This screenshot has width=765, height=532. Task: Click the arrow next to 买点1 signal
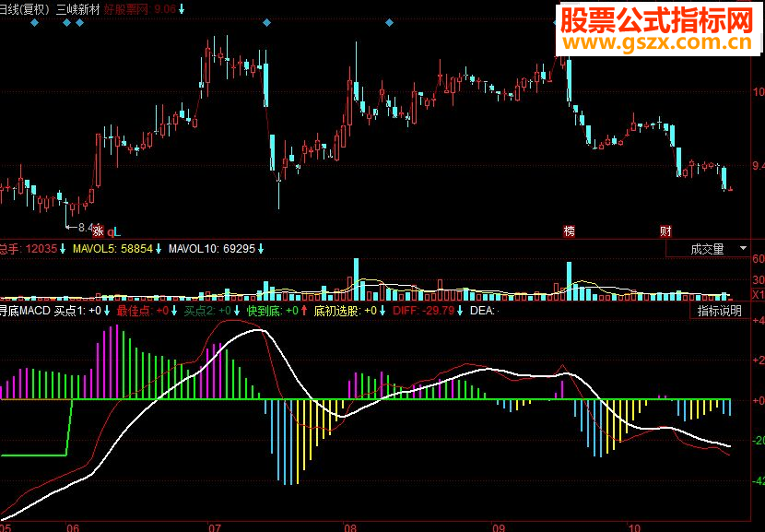109,311
